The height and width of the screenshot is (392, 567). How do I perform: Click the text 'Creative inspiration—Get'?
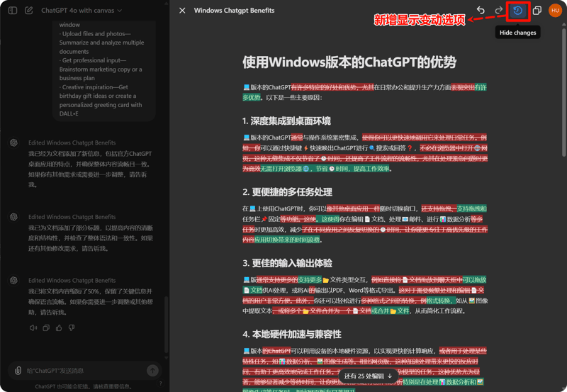click(x=94, y=87)
